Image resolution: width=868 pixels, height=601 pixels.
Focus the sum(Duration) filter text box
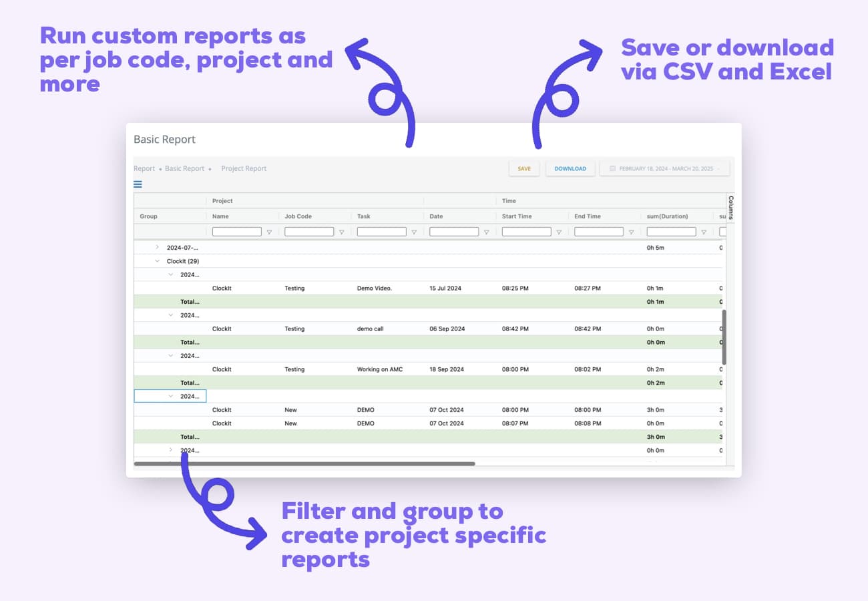click(x=672, y=232)
